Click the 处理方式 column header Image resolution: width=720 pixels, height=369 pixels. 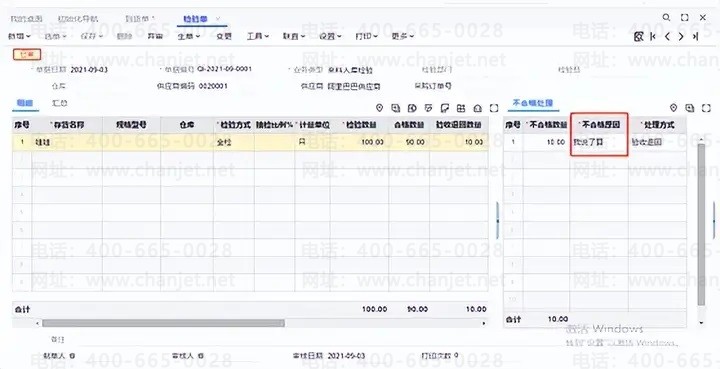pyautogui.click(x=657, y=124)
